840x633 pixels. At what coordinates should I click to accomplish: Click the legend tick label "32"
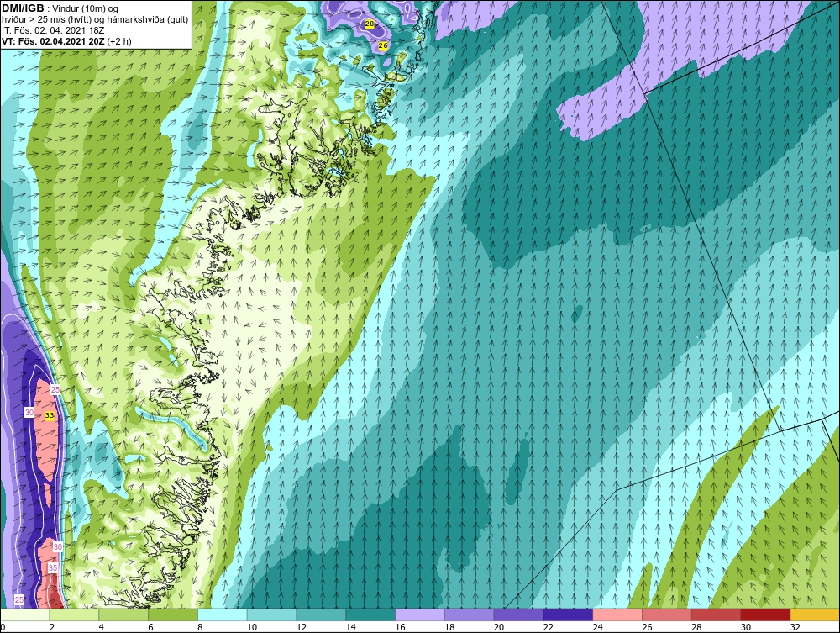pos(795,627)
